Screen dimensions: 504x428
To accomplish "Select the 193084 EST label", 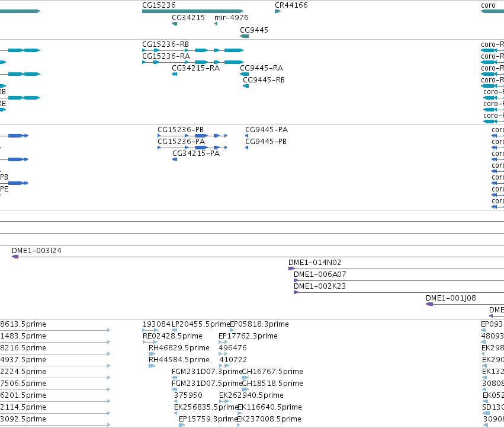I will coord(156,324).
